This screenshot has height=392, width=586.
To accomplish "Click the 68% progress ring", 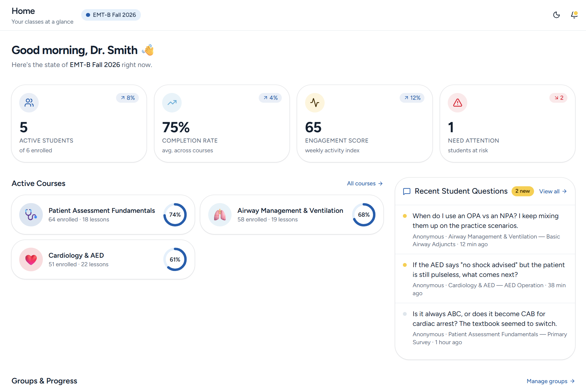I will click(364, 215).
